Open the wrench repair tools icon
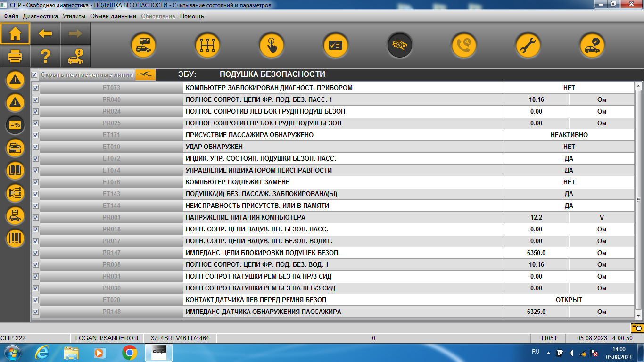Image resolution: width=644 pixels, height=362 pixels. pos(528,45)
